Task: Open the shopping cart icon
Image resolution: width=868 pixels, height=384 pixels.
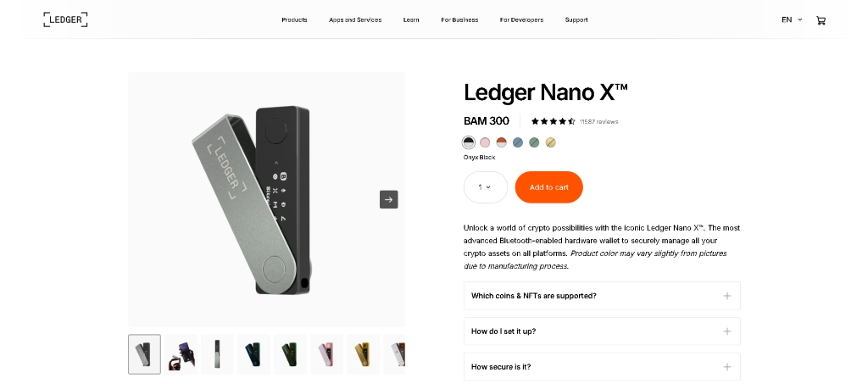Action: pyautogui.click(x=821, y=20)
